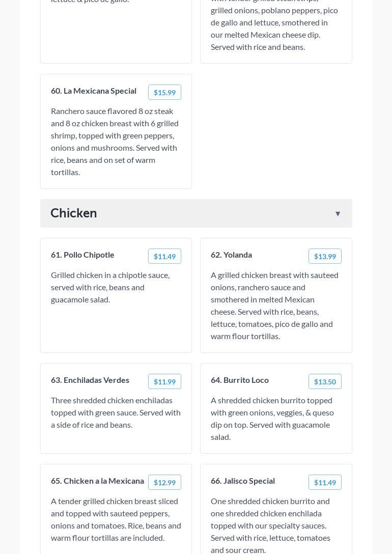Viewport: 392px width, 554px height.
Task: Open the 60. La Mexicana Special title
Action: 94,91
